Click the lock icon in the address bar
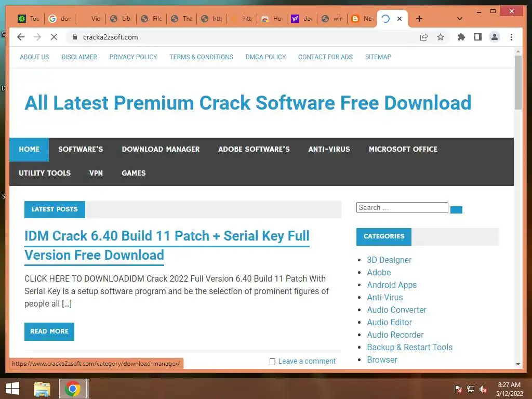 coord(75,37)
